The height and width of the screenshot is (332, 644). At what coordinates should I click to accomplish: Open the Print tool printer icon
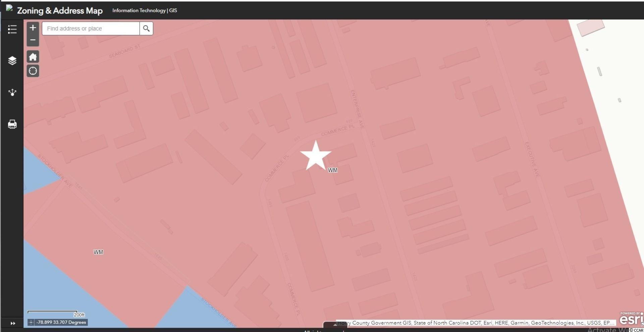pyautogui.click(x=12, y=124)
